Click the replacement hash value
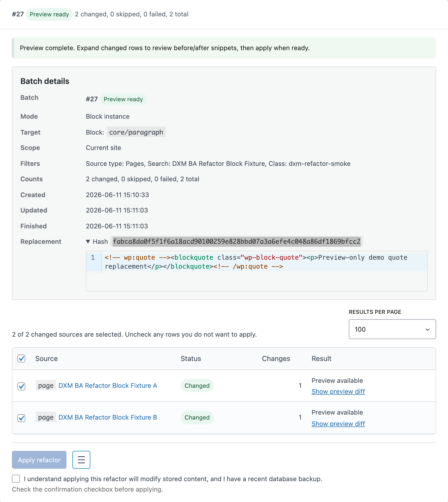 click(x=237, y=241)
